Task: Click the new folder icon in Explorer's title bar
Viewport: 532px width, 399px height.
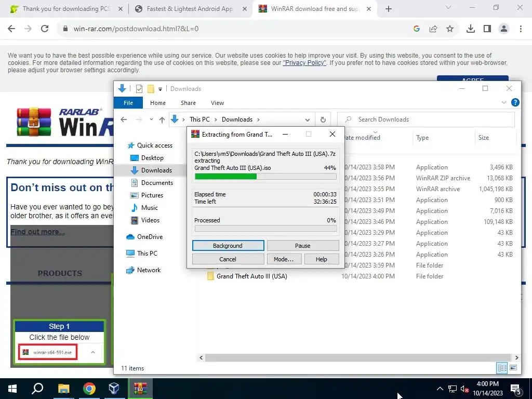Action: click(x=151, y=89)
